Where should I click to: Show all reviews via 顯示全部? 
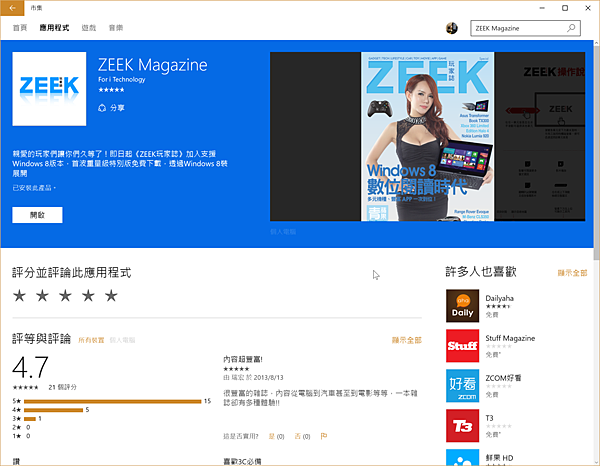point(407,340)
